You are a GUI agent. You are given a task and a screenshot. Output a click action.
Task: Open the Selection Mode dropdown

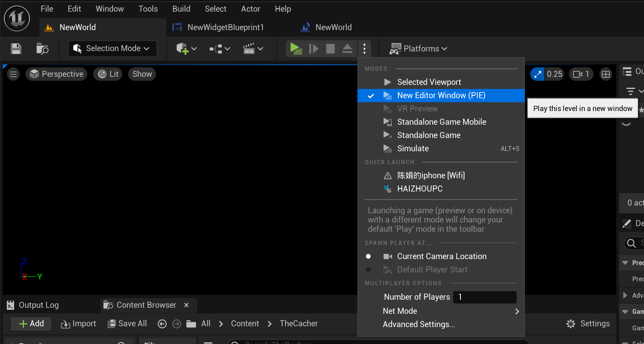112,48
